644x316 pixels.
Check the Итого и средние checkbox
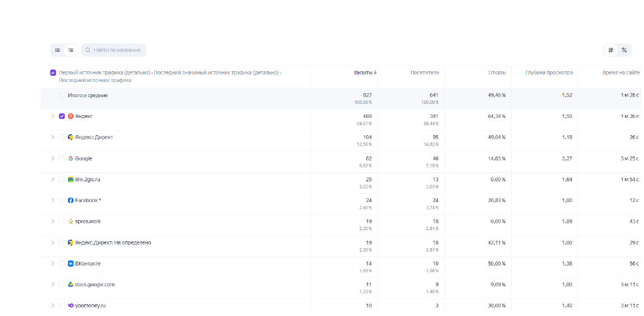click(x=62, y=95)
